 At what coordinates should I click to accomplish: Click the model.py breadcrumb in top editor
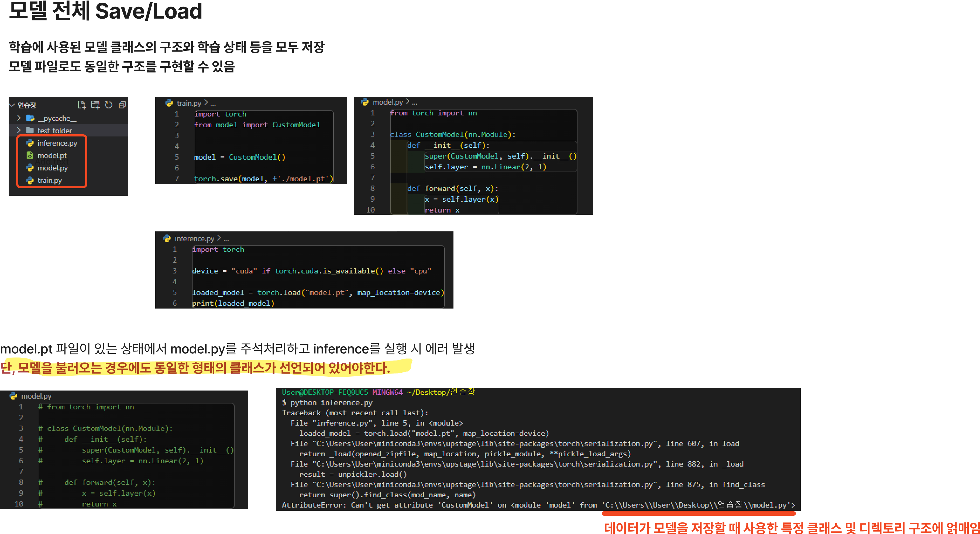[x=387, y=102]
